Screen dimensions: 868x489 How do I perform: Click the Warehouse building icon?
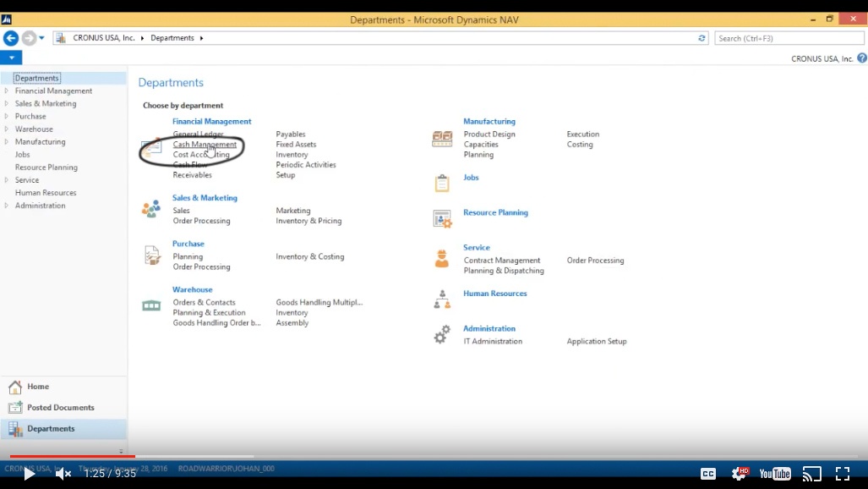[151, 305]
